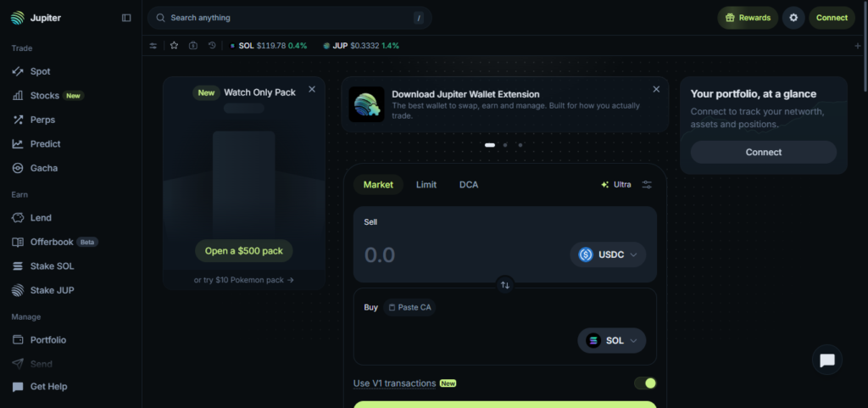Click the Use V1 transactions label
Image resolution: width=868 pixels, height=408 pixels.
(394, 383)
